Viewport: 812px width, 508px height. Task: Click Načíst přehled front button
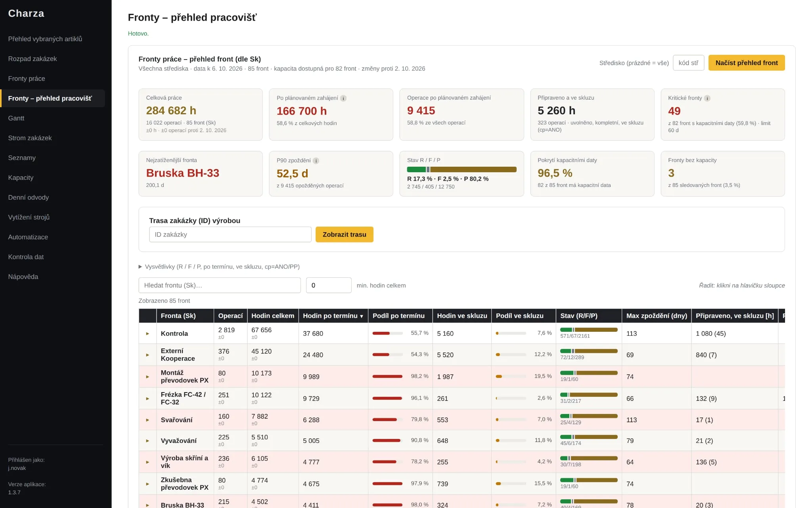(x=747, y=63)
